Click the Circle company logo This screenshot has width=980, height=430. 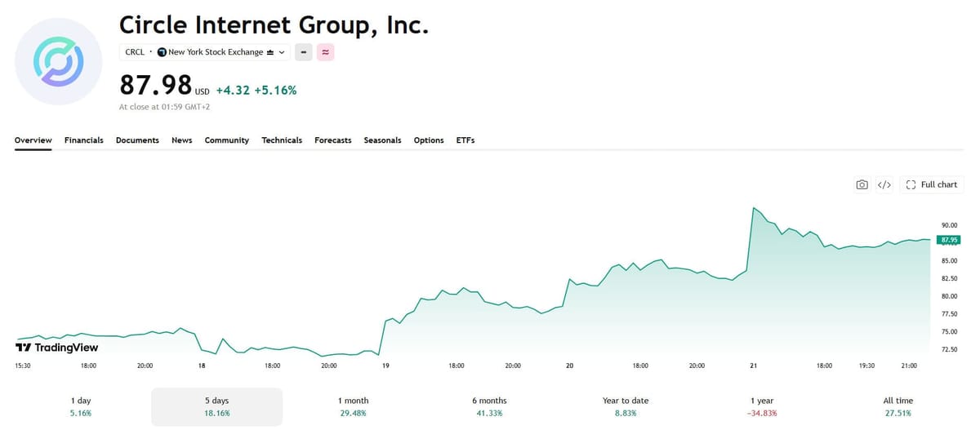pyautogui.click(x=58, y=61)
